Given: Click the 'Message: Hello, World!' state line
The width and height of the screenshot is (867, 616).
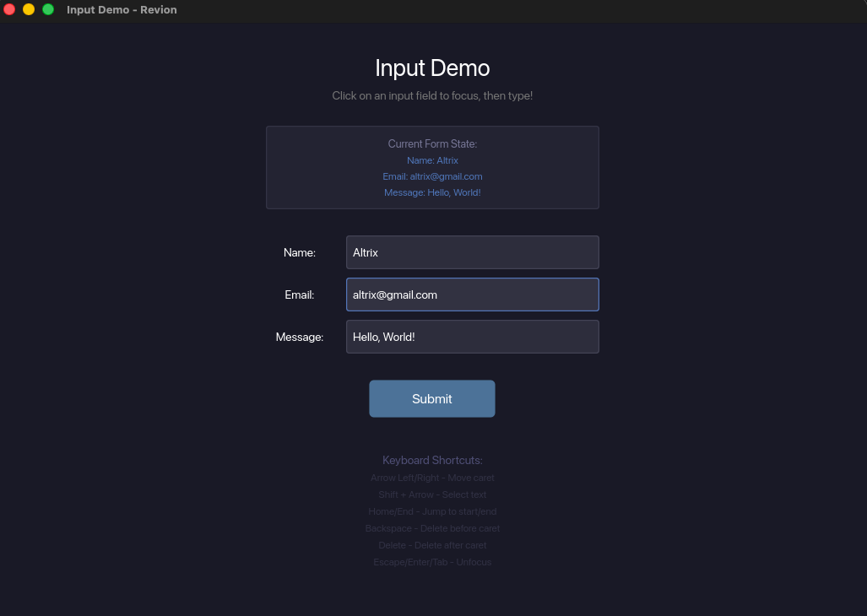Looking at the screenshot, I should 432,192.
